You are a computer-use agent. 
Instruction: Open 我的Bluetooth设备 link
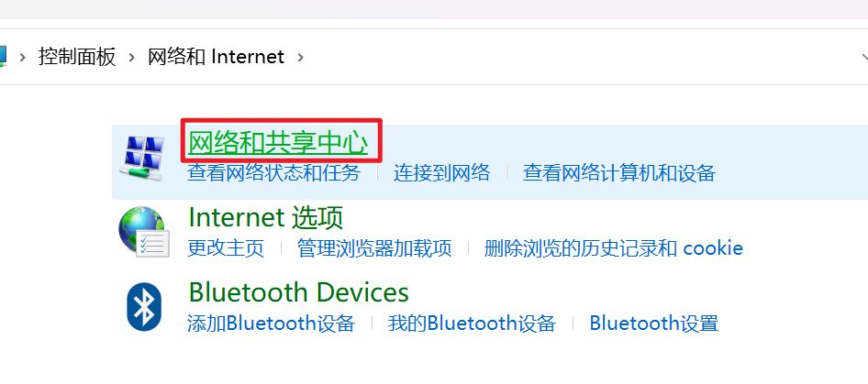[472, 324]
